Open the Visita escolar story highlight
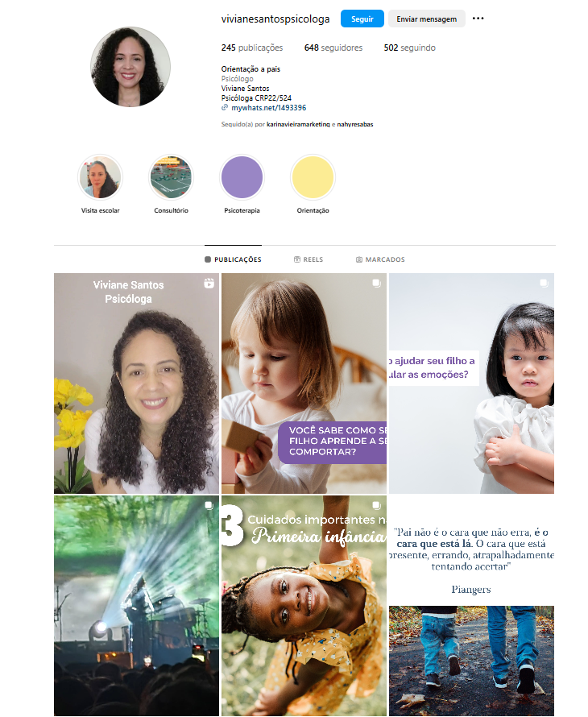Screen dimensions: 588x717 click(x=100, y=177)
